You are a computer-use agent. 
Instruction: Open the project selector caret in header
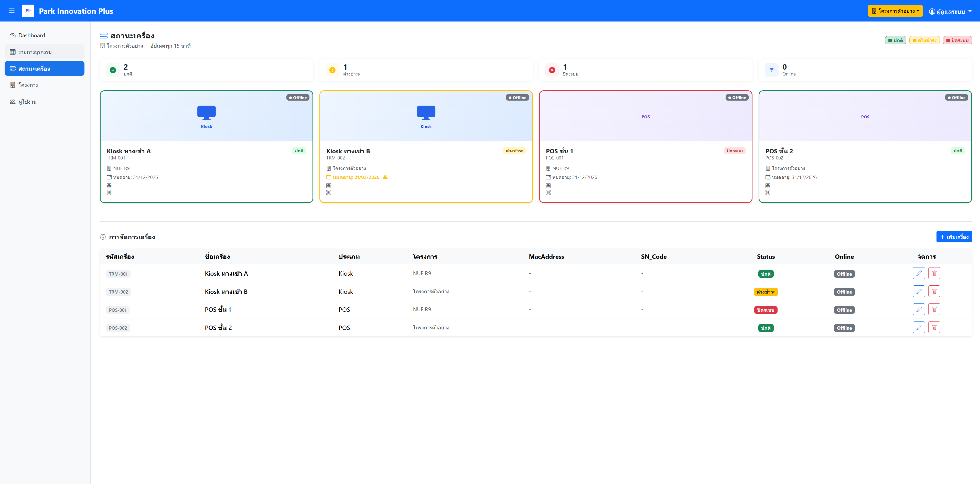click(918, 11)
